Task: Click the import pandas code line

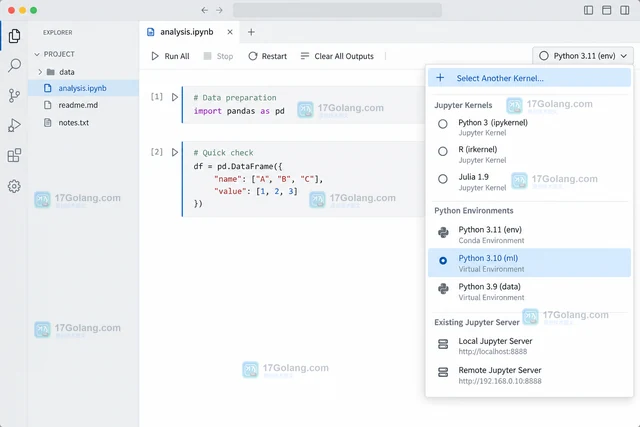Action: (x=239, y=111)
